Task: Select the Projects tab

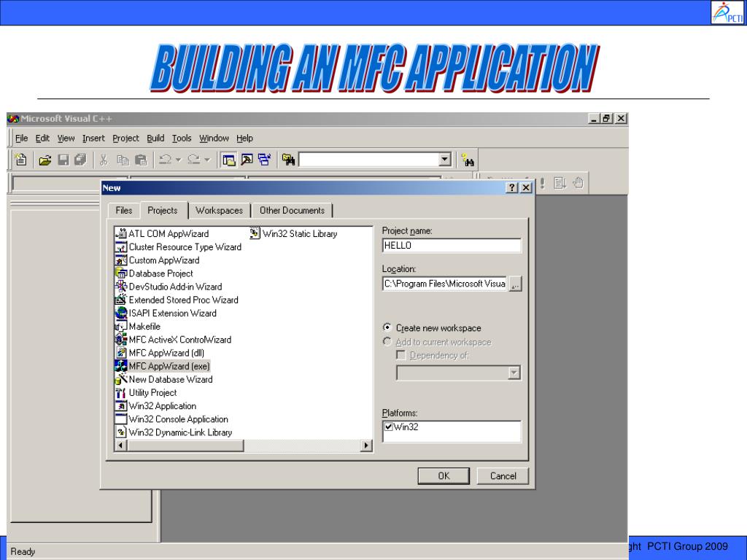Action: pos(163,210)
